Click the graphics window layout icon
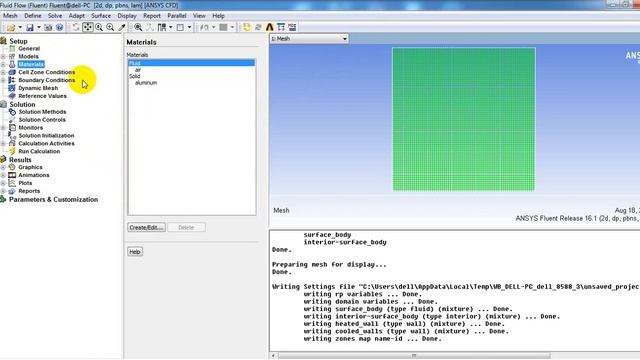Image resolution: width=640 pixels, height=360 pixels. (x=180, y=27)
